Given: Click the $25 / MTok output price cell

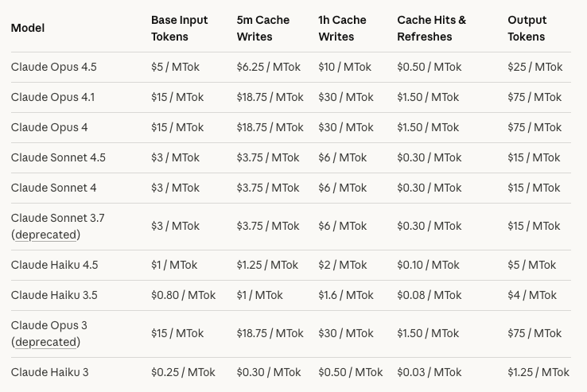Looking at the screenshot, I should 535,67.
